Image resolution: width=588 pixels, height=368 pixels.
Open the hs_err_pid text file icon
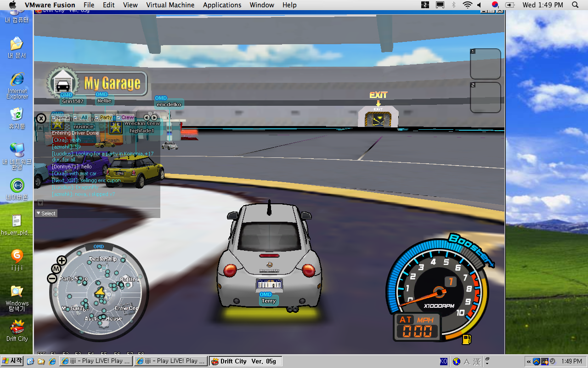(17, 225)
